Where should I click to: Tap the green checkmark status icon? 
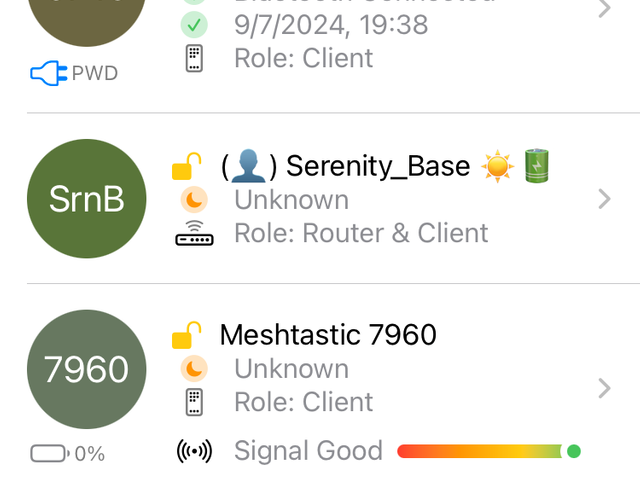195,23
